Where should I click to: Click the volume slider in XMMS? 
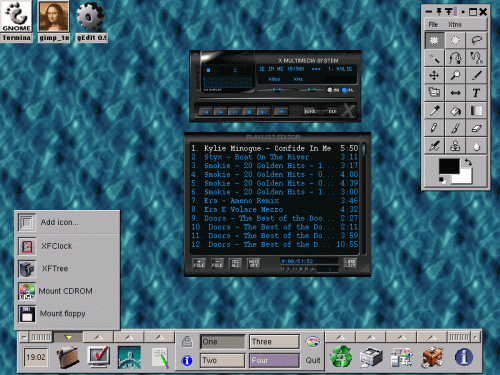(277, 90)
